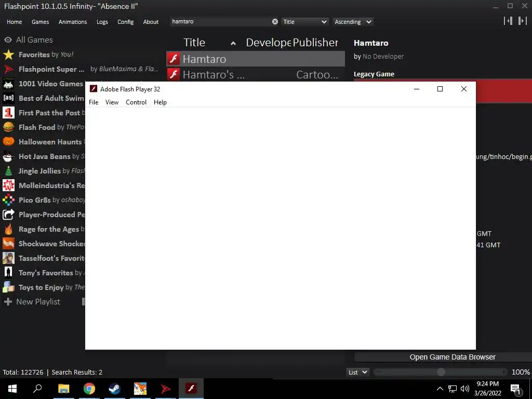This screenshot has width=532, height=399.
Task: Open the Title sort-by dropdown
Action: 304,22
